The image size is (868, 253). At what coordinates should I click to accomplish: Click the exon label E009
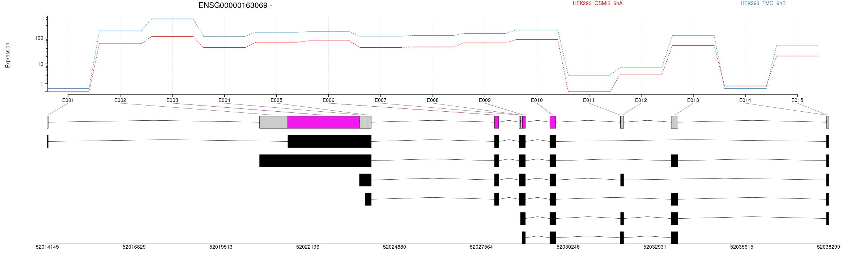485,100
